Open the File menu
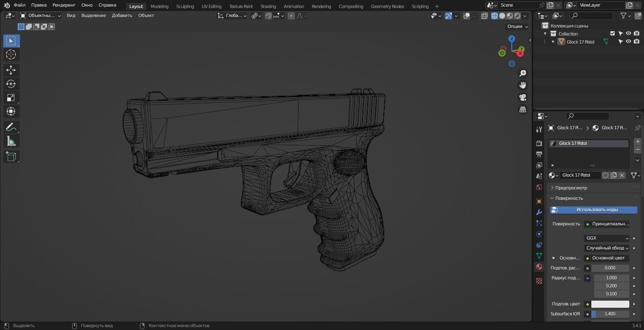The image size is (644, 330). (19, 5)
